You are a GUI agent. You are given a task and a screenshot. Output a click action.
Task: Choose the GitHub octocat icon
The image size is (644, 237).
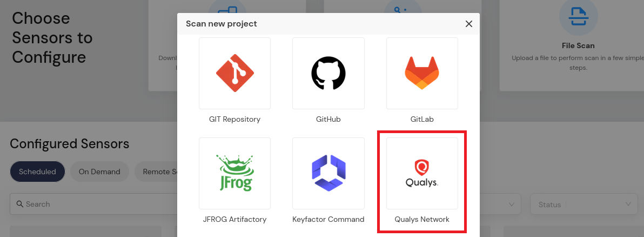tap(328, 73)
